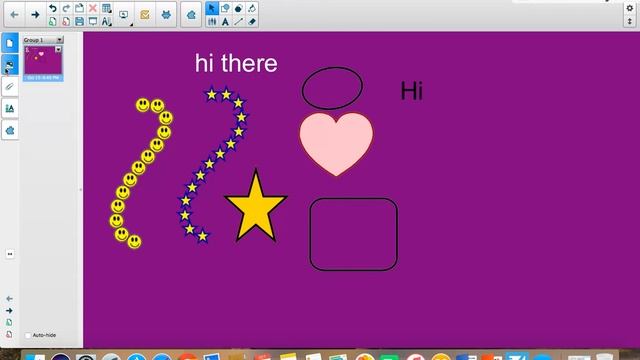
Task: Delete the selection with the red X
Action: [x=93, y=8]
